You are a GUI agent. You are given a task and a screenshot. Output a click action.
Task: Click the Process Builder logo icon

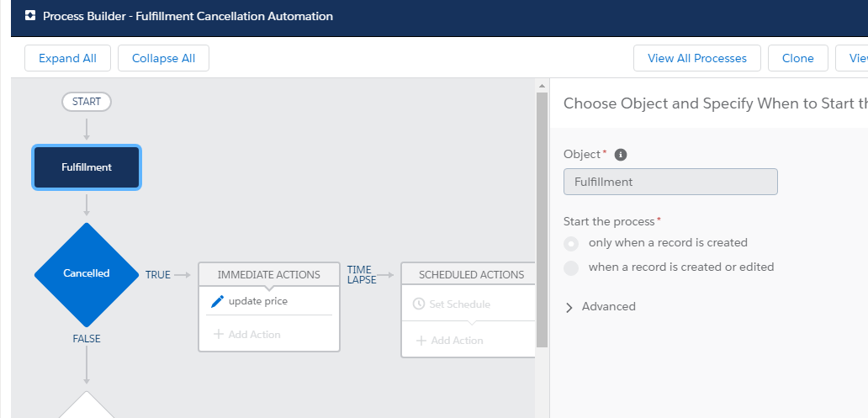click(x=30, y=16)
